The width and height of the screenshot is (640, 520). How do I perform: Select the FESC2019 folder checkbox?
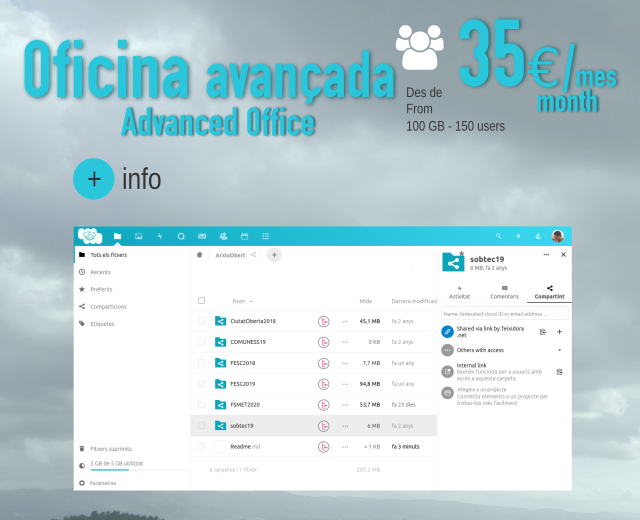click(201, 384)
